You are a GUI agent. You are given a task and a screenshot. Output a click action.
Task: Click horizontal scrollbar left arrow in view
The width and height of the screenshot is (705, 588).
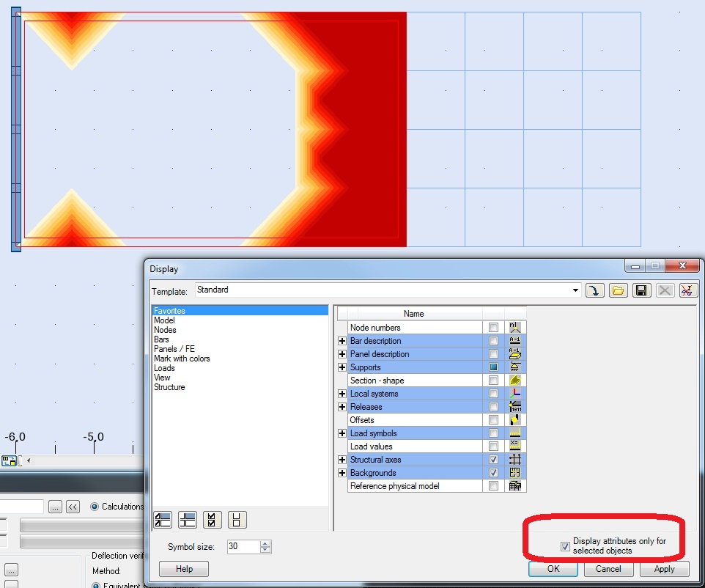[x=29, y=460]
